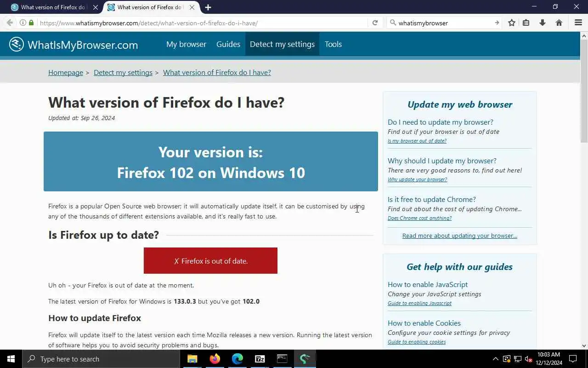Go to the Firefox home page icon
588x368 pixels.
(559, 23)
